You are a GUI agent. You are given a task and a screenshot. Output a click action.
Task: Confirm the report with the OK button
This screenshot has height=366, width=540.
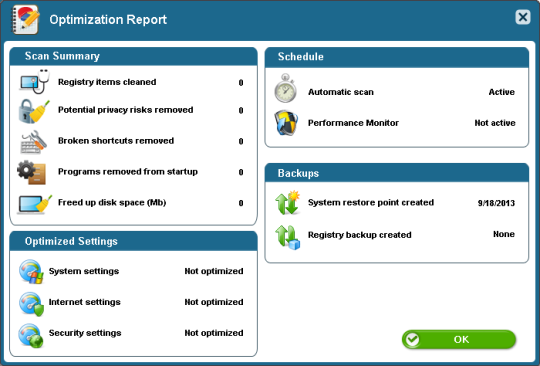(459, 339)
